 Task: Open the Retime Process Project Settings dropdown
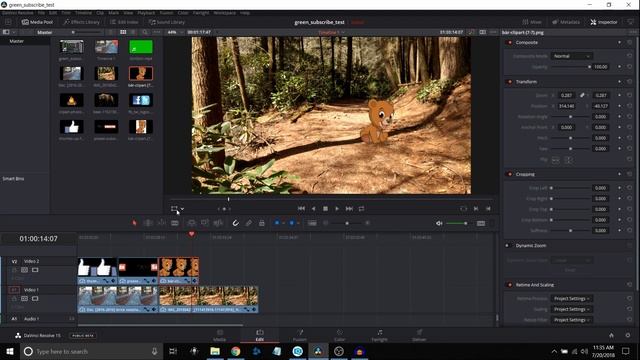tap(572, 298)
